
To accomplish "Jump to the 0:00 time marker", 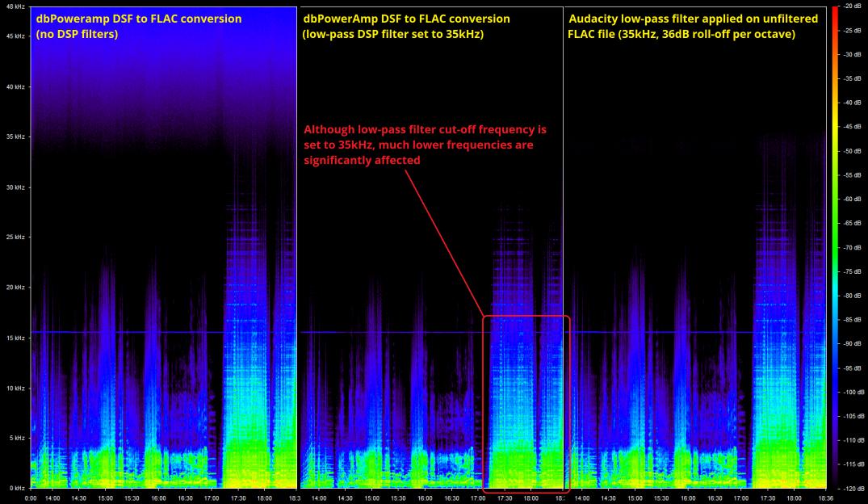I will (31, 498).
